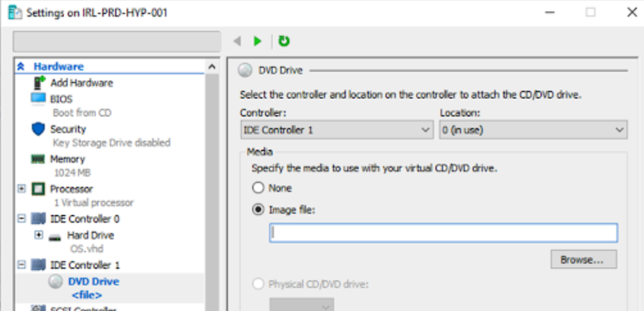Choose the Image file radio option

point(259,210)
